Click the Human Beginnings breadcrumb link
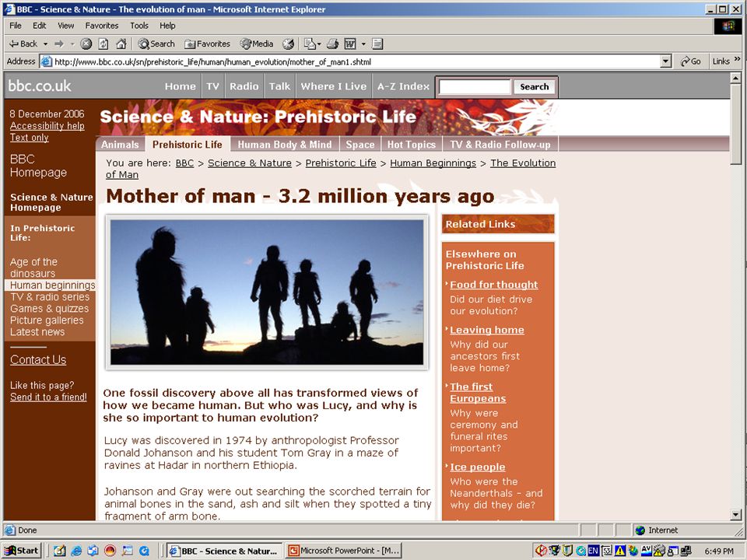The height and width of the screenshot is (560, 747). [x=433, y=163]
